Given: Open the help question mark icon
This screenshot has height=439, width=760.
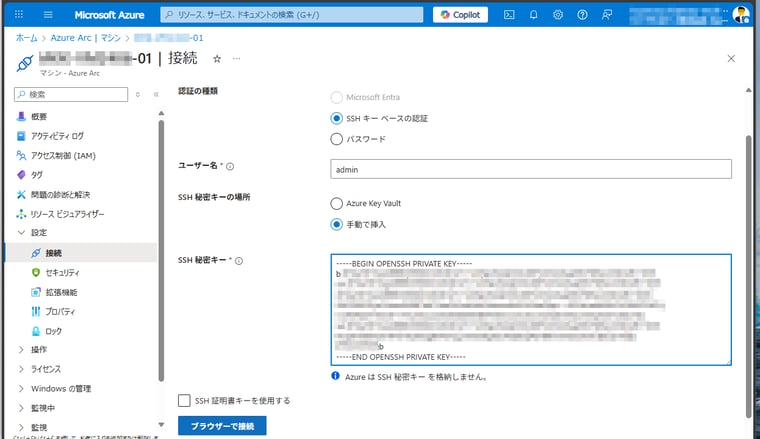Looking at the screenshot, I should point(582,15).
